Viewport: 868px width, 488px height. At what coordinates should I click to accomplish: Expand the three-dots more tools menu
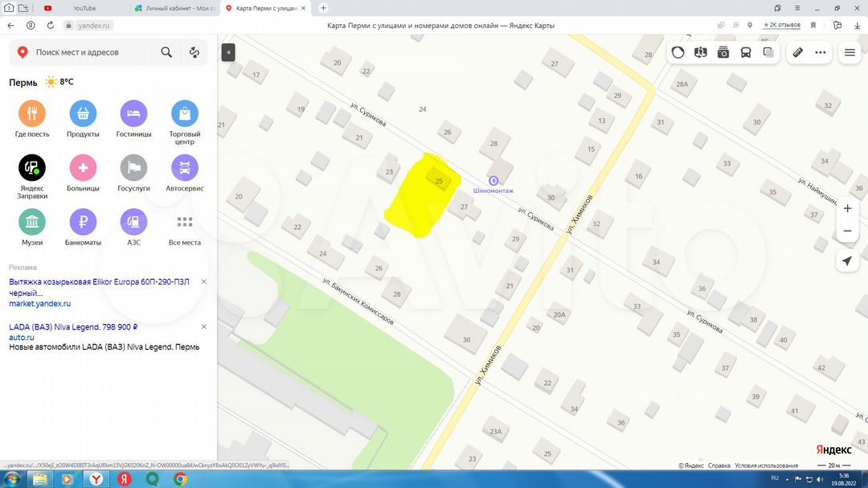(821, 52)
